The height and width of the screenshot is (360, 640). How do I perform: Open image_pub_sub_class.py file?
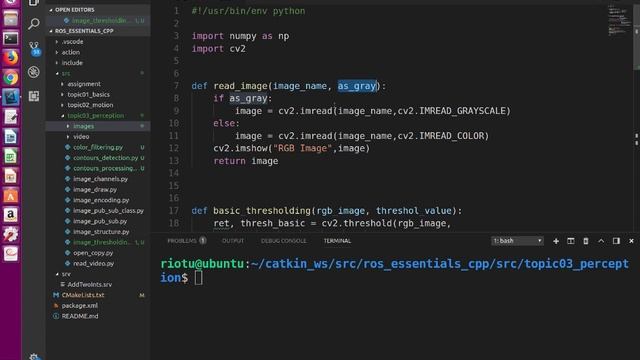98,211
